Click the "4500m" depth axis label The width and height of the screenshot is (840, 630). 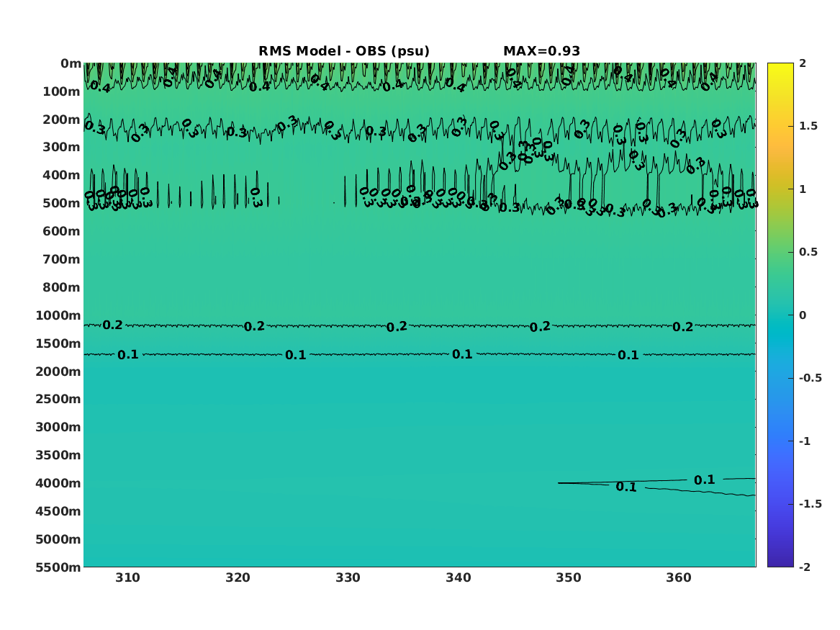tap(58, 511)
